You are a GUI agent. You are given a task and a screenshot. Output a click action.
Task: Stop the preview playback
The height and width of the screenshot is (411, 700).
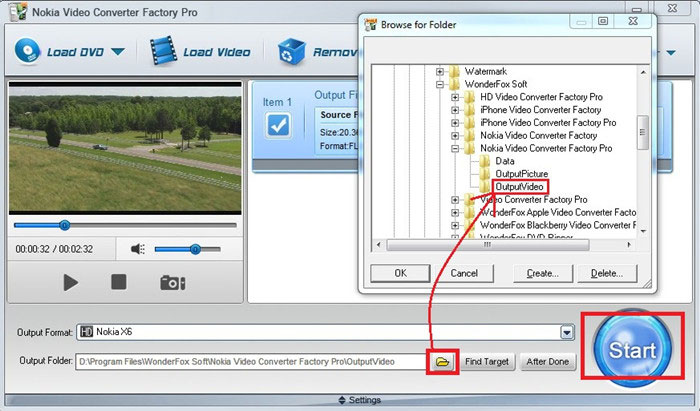coord(119,282)
